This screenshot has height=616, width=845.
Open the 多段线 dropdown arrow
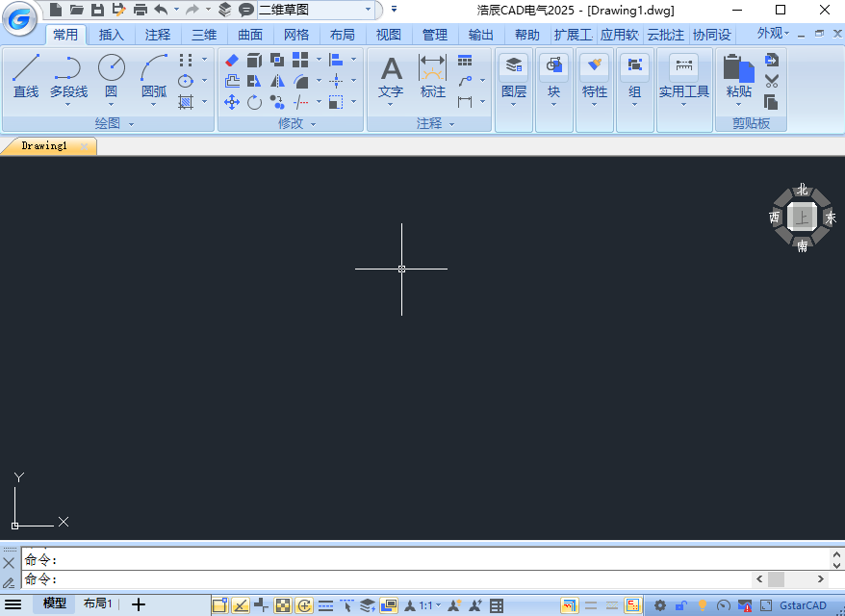(x=68, y=105)
